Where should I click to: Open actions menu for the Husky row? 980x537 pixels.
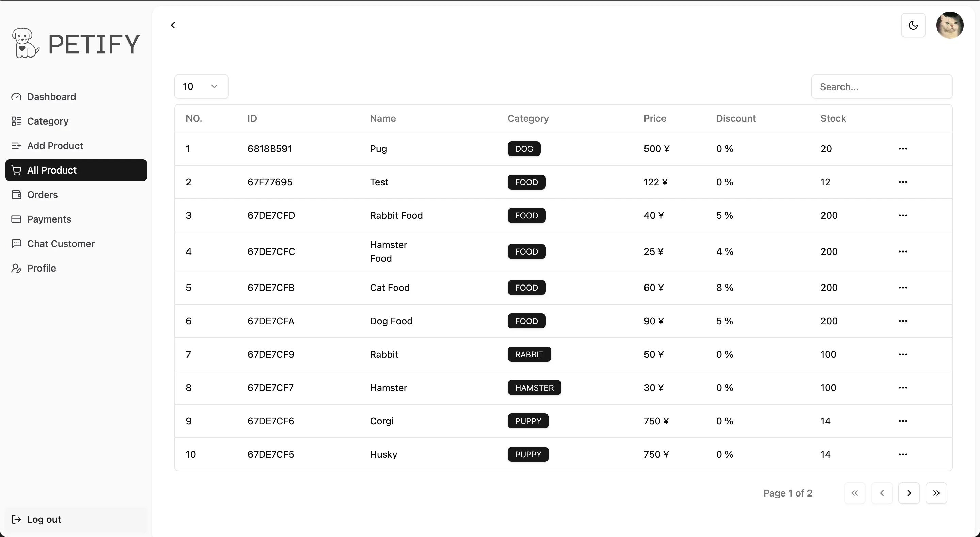(903, 454)
